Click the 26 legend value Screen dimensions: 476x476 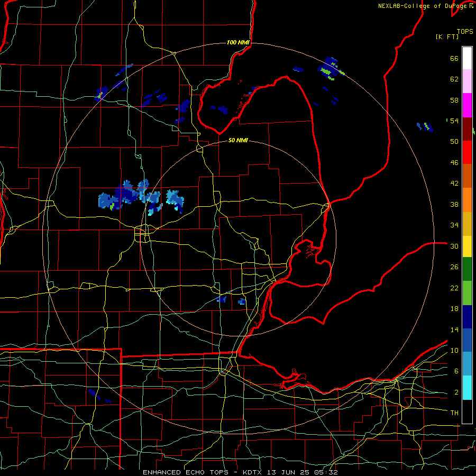[454, 267]
